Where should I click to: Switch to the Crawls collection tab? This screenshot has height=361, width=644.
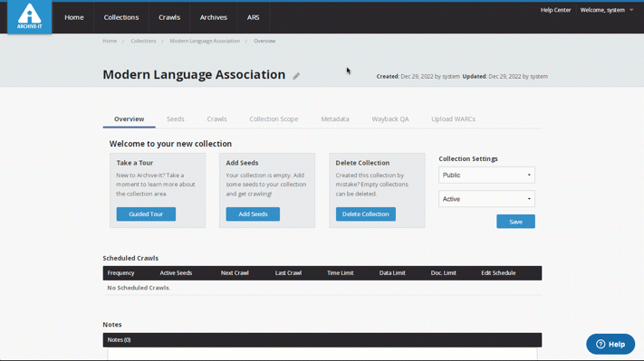(x=216, y=119)
